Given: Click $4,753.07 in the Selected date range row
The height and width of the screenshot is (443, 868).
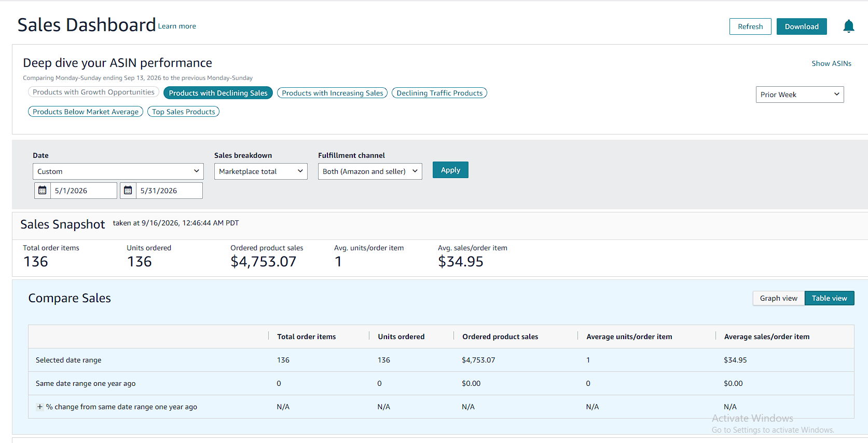Looking at the screenshot, I should click(478, 360).
